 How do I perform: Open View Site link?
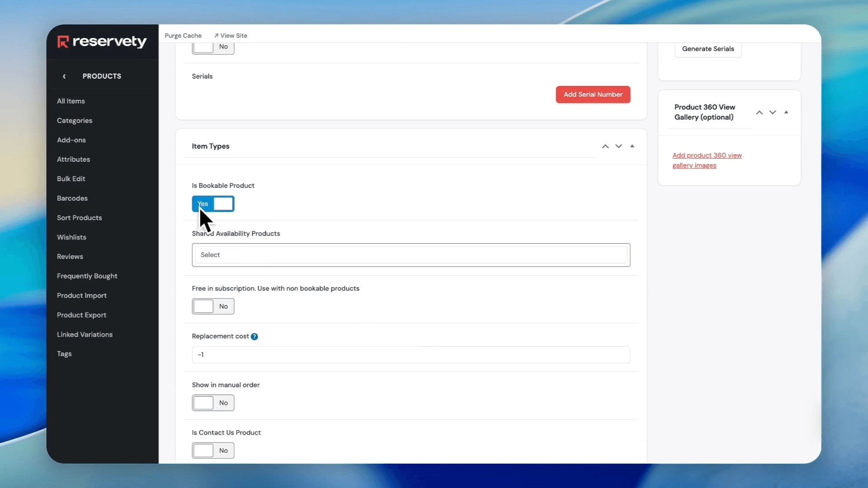pos(231,36)
